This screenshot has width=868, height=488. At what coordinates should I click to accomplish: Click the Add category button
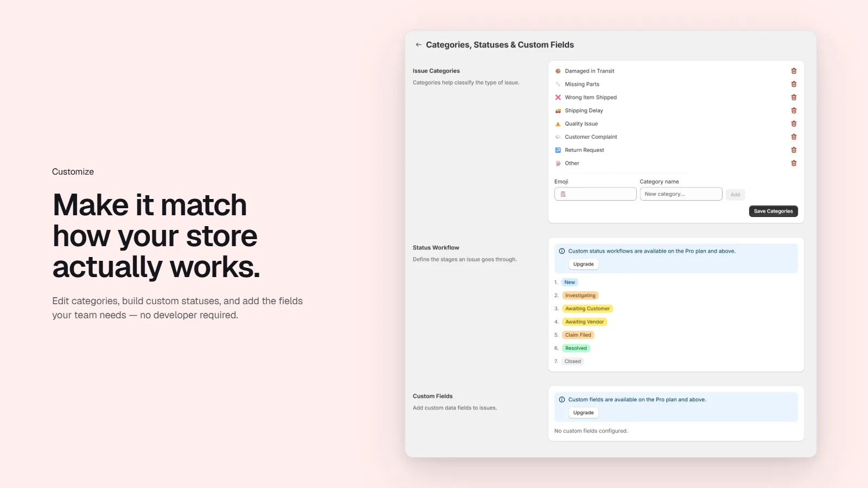point(735,195)
